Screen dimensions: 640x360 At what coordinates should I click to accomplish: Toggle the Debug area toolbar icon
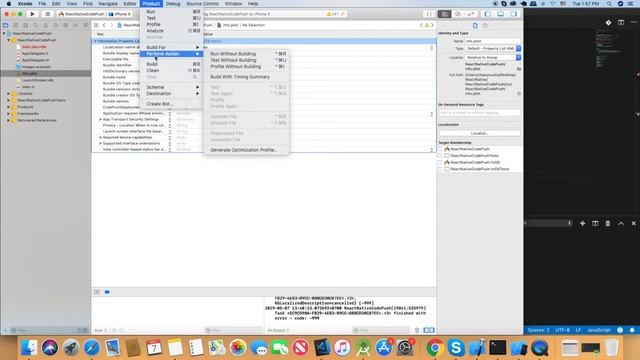[500, 14]
